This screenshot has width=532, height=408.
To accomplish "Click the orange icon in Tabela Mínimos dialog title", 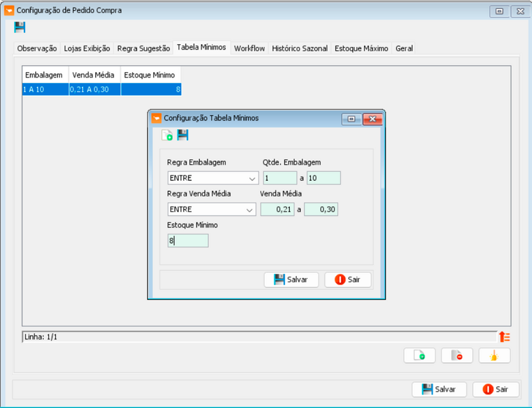I will click(156, 118).
